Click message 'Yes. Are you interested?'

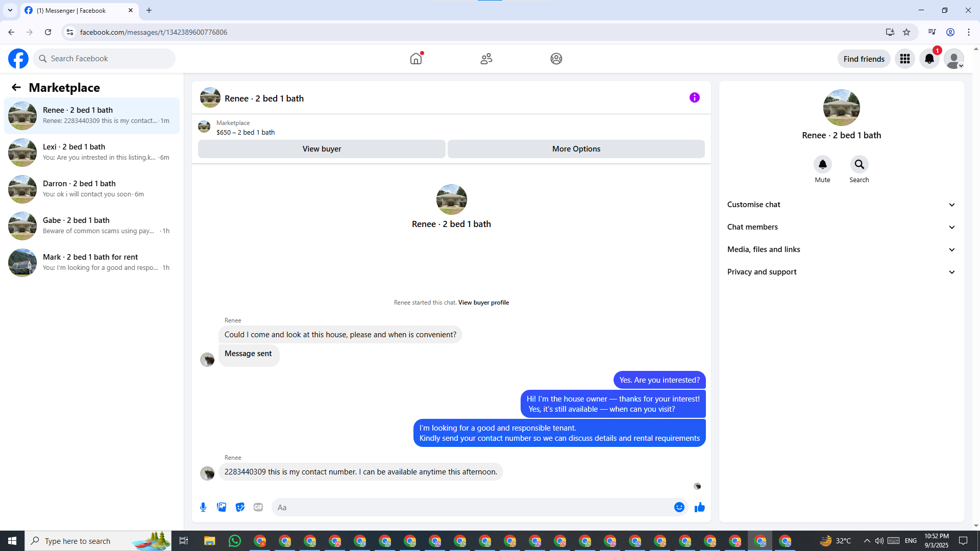[659, 380]
